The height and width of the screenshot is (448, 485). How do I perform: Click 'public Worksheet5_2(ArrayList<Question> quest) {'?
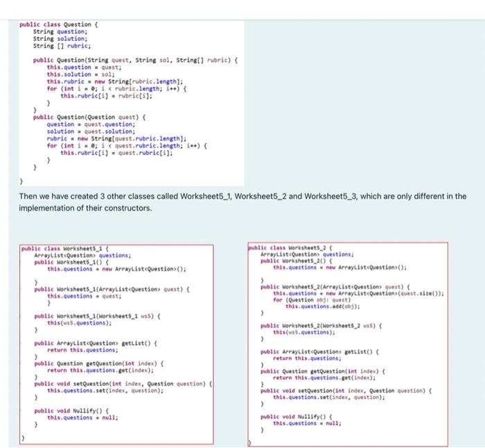pyautogui.click(x=335, y=287)
